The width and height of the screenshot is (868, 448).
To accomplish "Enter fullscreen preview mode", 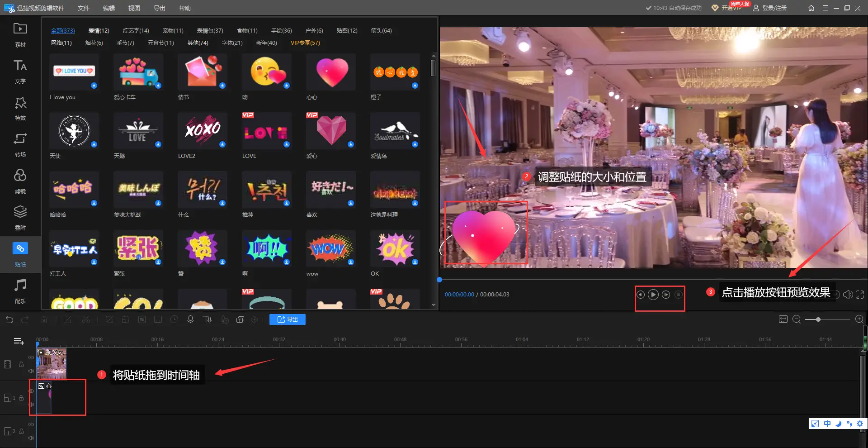I will tap(860, 295).
